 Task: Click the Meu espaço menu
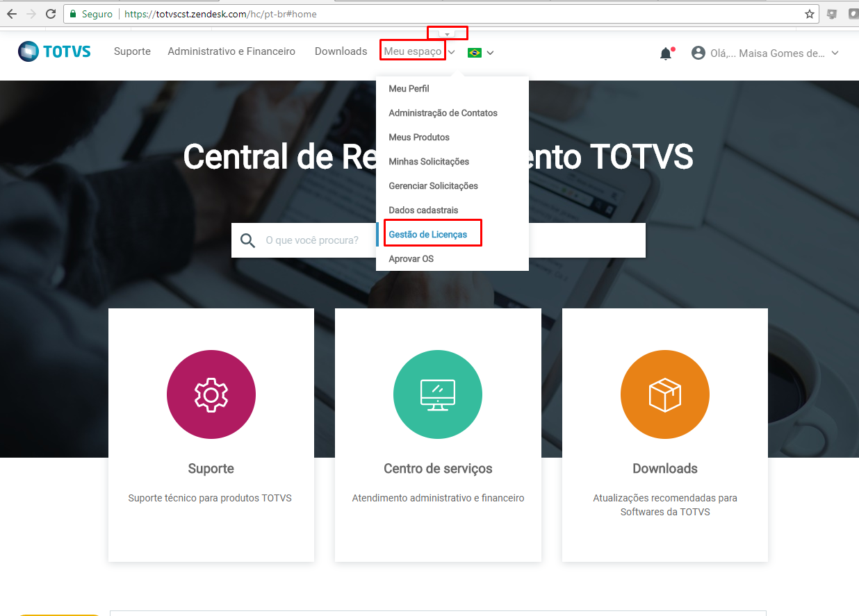tap(413, 51)
